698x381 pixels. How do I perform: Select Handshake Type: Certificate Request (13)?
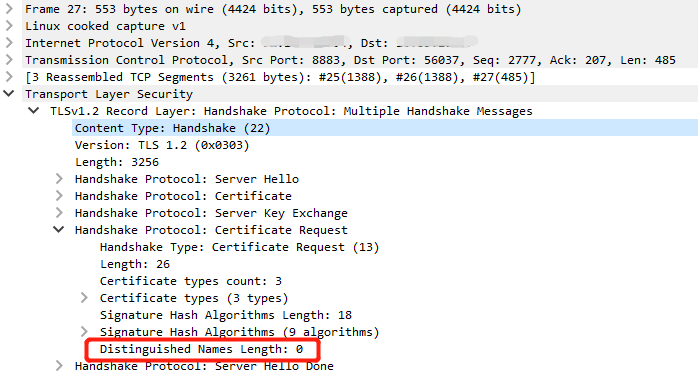239,247
